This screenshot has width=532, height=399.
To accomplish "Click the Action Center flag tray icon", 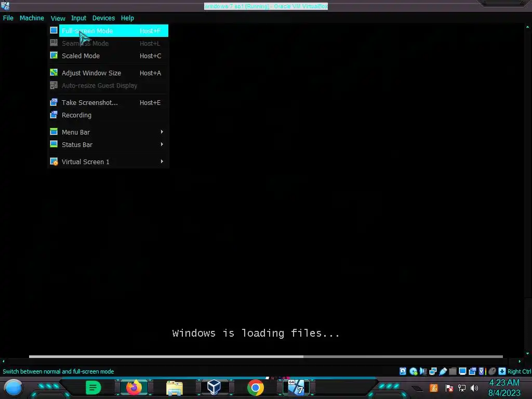I will pyautogui.click(x=449, y=388).
